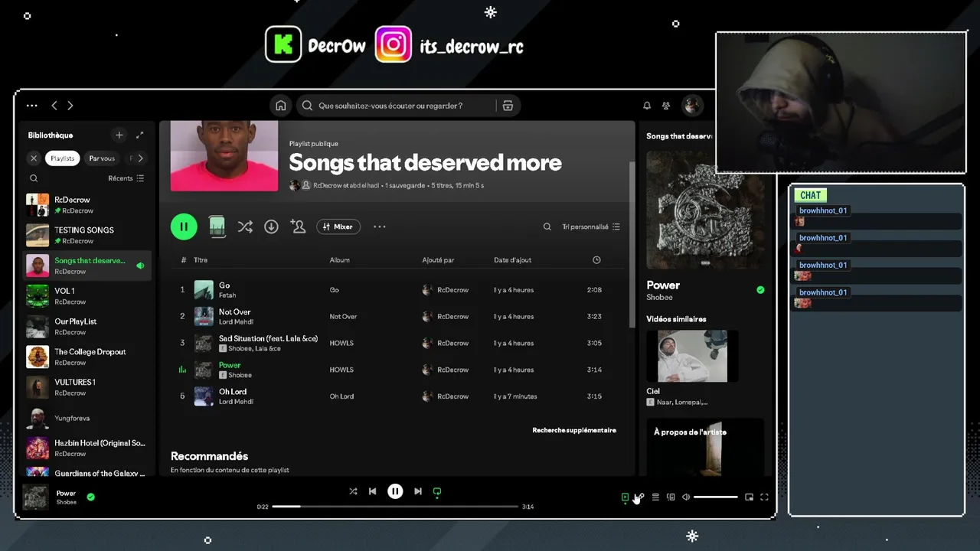Open the mini player
Image resolution: width=980 pixels, height=551 pixels.
click(749, 497)
